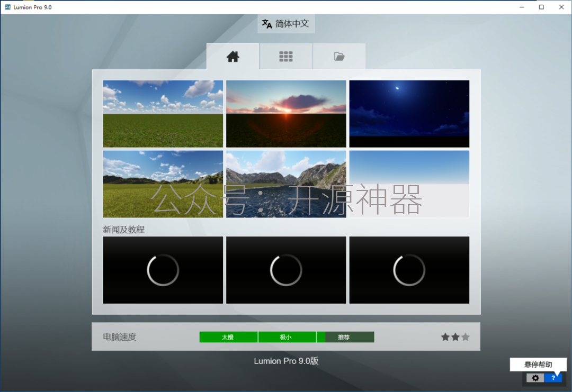Open the 简体中文 language selector
The image size is (572, 392).
tap(286, 24)
